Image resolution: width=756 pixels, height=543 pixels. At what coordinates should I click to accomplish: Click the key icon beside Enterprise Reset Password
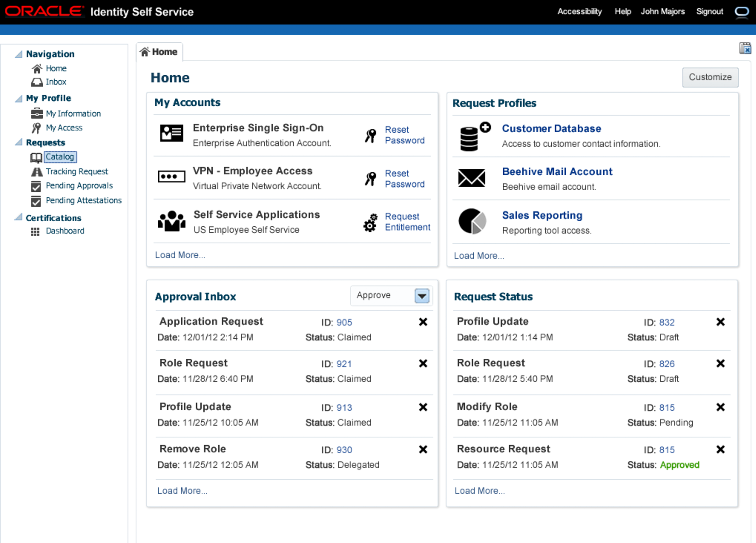pyautogui.click(x=371, y=135)
